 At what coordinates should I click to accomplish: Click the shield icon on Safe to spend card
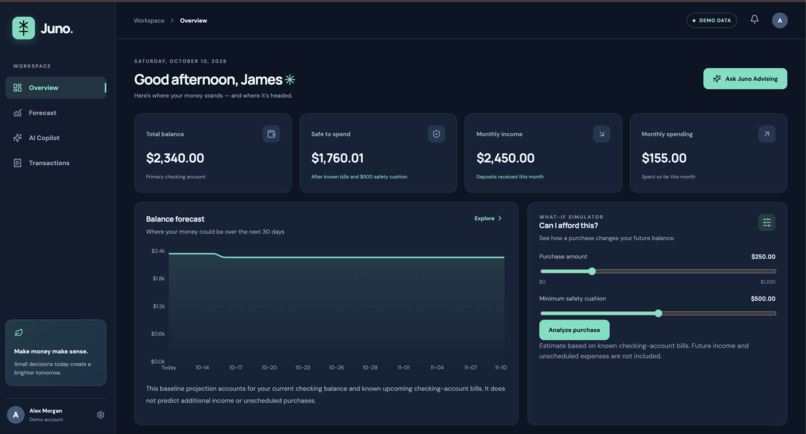(436, 134)
